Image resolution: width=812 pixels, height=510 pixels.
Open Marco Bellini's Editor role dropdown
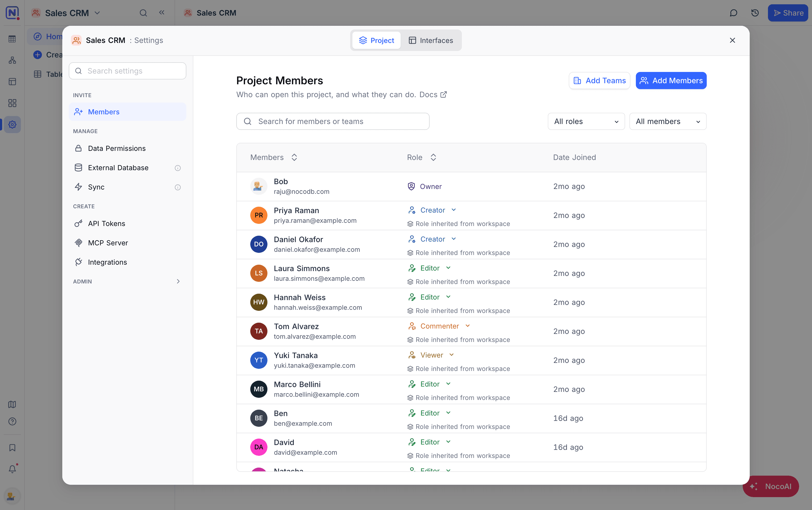[x=429, y=384]
